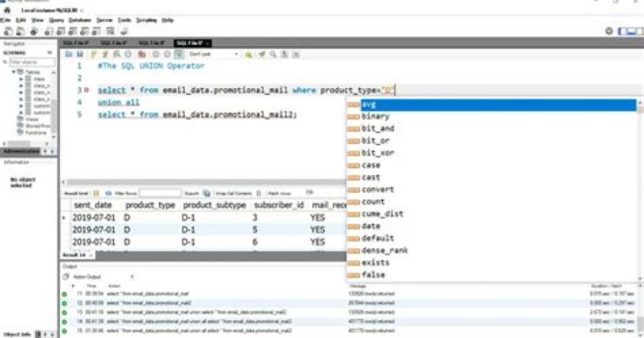Click the fetch rows icon in the result toolbar
The image size is (644, 338).
[309, 192]
